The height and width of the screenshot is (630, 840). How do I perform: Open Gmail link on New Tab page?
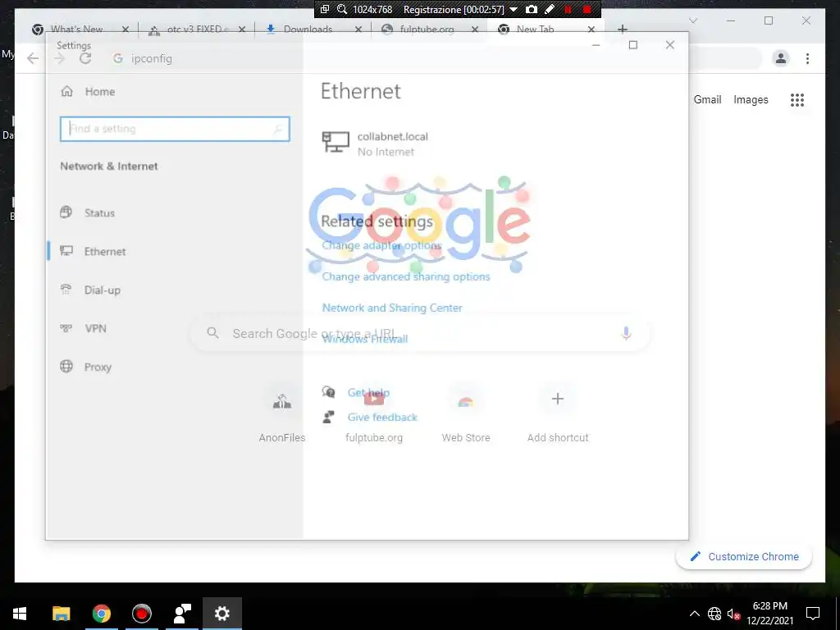pos(707,99)
